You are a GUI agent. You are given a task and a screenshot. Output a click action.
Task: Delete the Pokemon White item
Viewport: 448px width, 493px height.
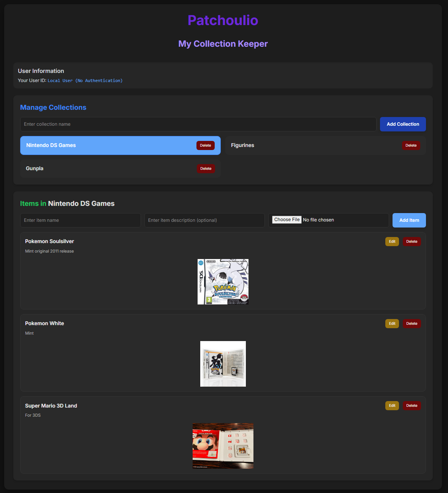click(x=412, y=324)
